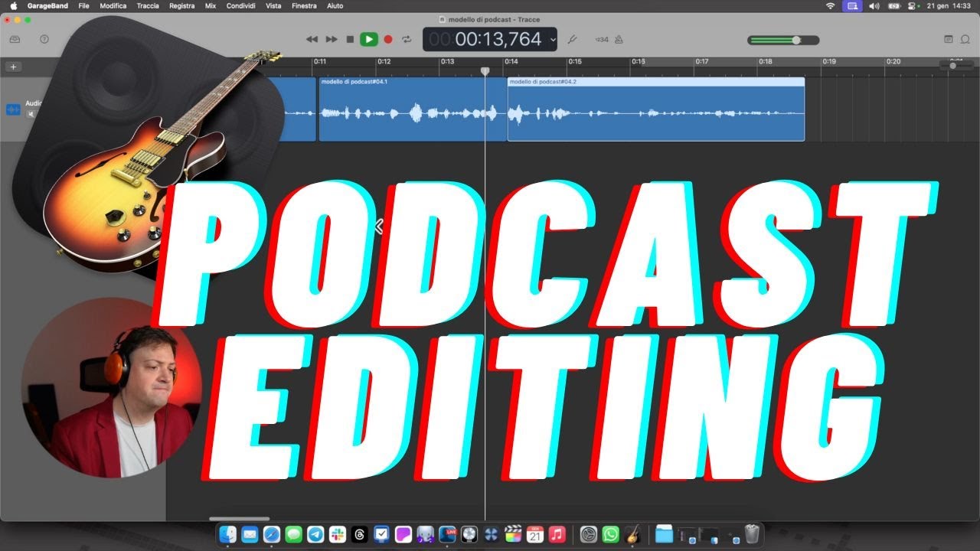
Task: Open the Registra menu
Action: [x=181, y=5]
